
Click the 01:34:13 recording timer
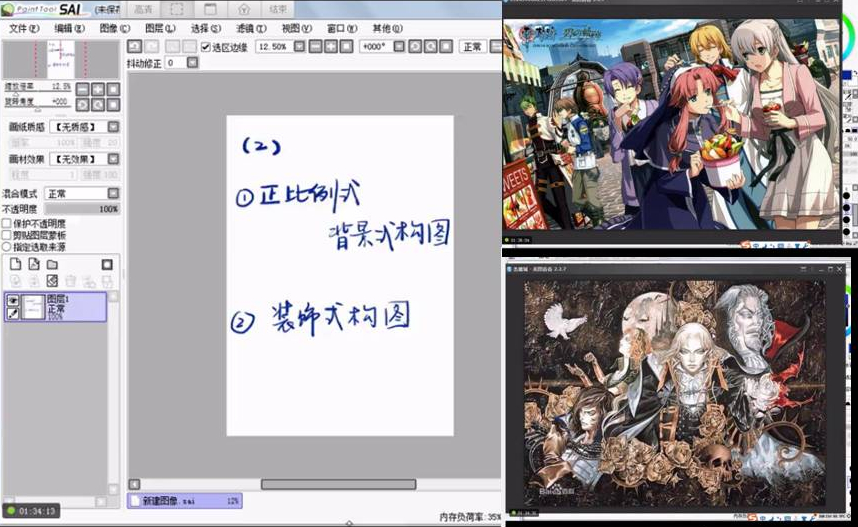coord(32,511)
